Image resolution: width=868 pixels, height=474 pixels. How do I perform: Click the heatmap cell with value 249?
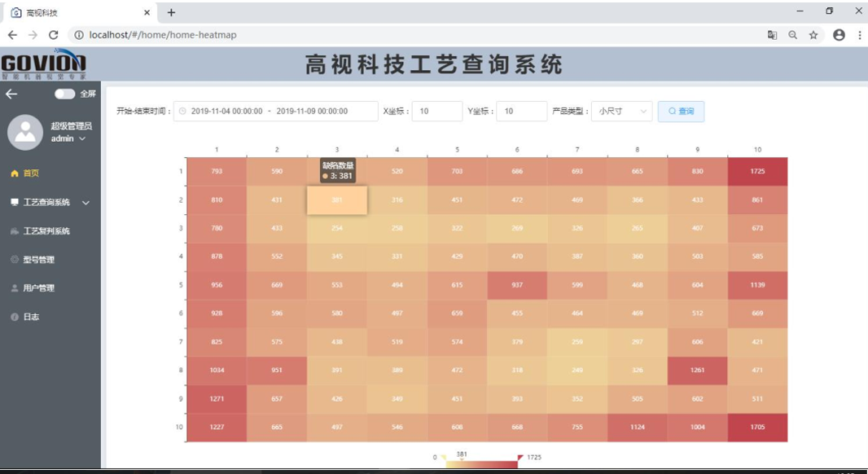[x=576, y=371]
